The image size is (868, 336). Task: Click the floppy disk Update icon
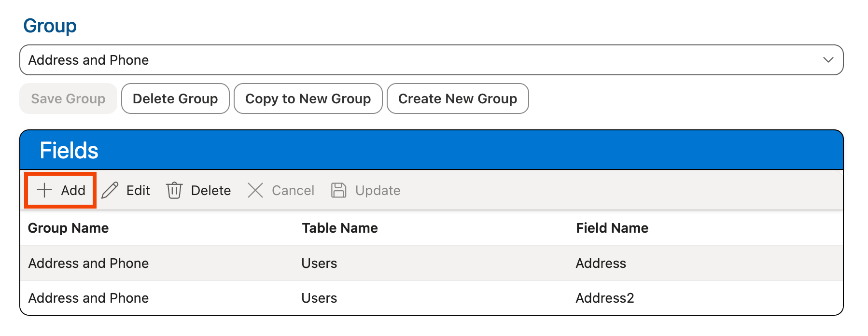[338, 190]
